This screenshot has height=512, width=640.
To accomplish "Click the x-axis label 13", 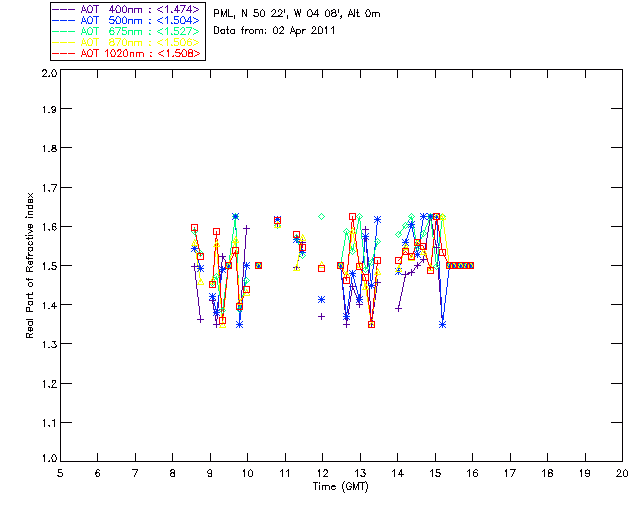I will 360,473.
